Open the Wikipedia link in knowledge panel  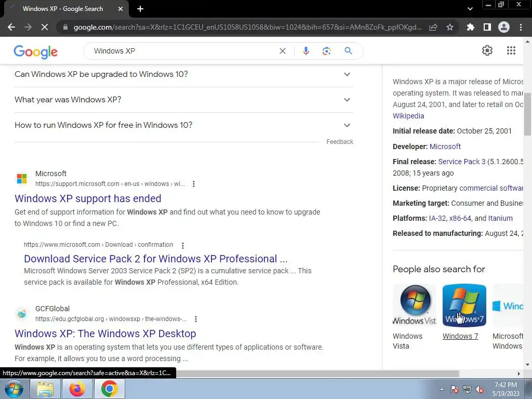408,116
